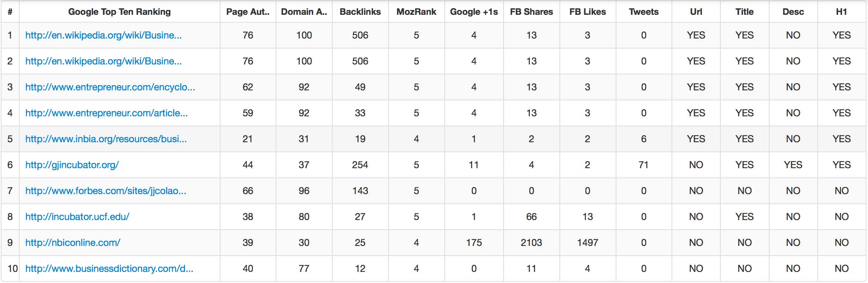Image resolution: width=868 pixels, height=283 pixels.
Task: Open the forbes.com jjcolao link
Action: click(x=106, y=191)
